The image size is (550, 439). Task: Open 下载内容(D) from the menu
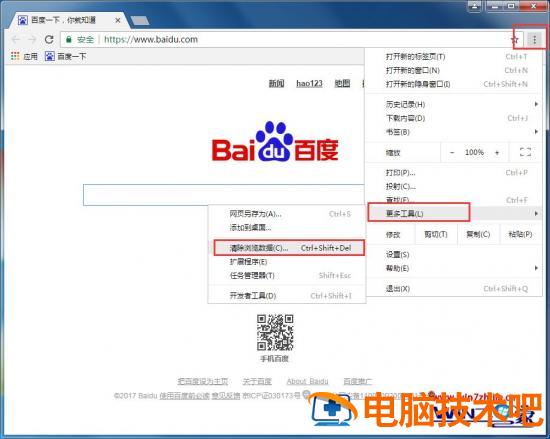pos(453,118)
